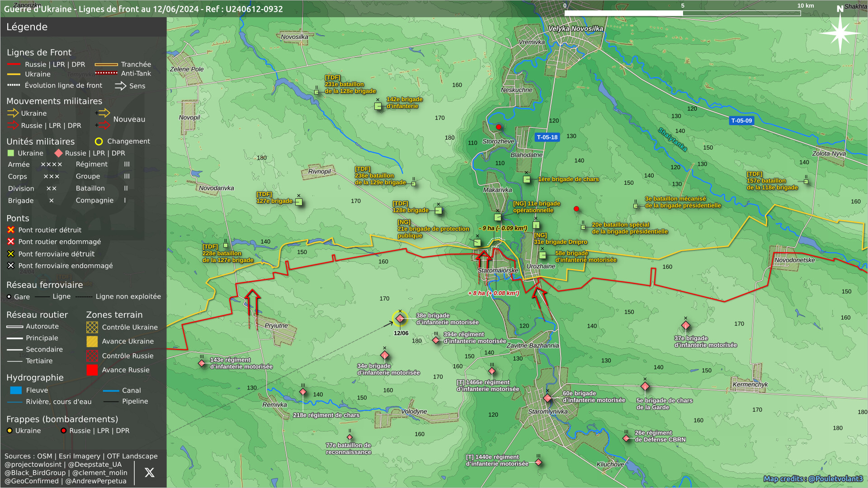Click the T-05-09 road sign label
This screenshot has width=868, height=488.
(x=741, y=121)
